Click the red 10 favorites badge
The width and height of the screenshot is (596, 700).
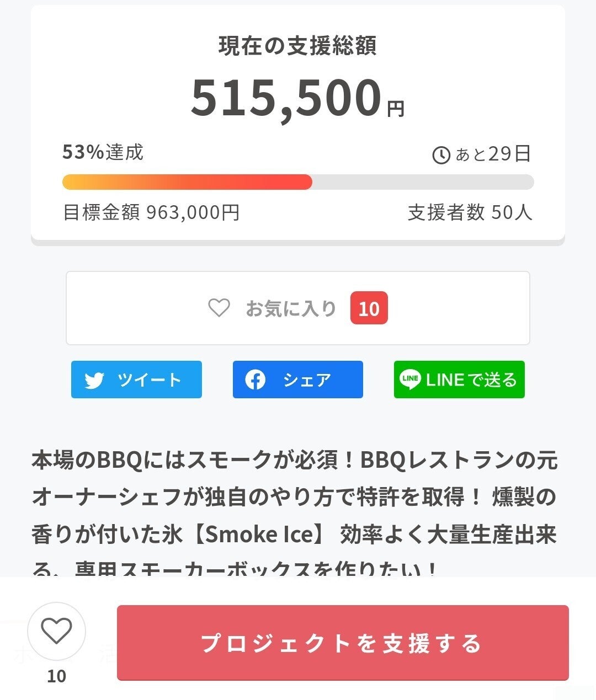click(x=369, y=308)
